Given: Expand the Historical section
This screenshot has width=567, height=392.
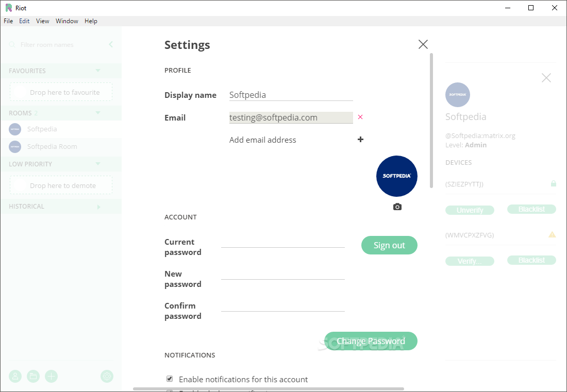Looking at the screenshot, I should [x=99, y=207].
